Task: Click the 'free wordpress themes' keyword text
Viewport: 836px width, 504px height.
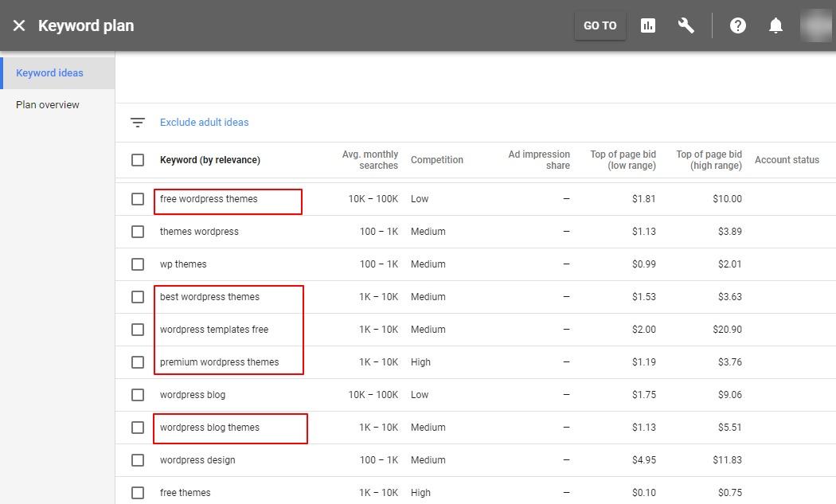Action: coord(209,199)
